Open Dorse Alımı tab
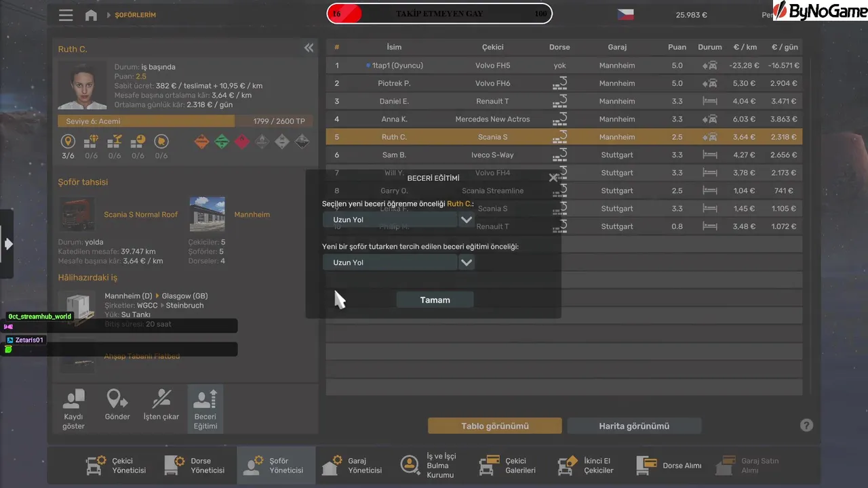 coord(669,466)
